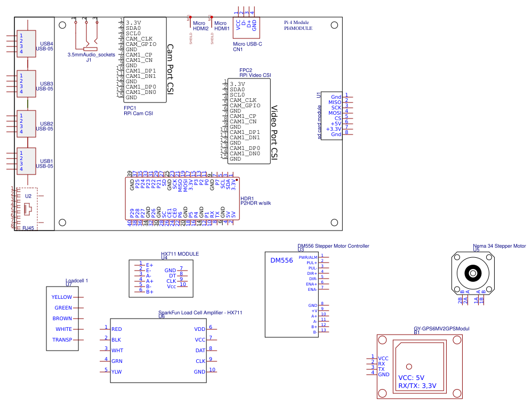This screenshot has height=404, width=532.
Task: Click the HX711 MODULE title
Action: click(180, 254)
